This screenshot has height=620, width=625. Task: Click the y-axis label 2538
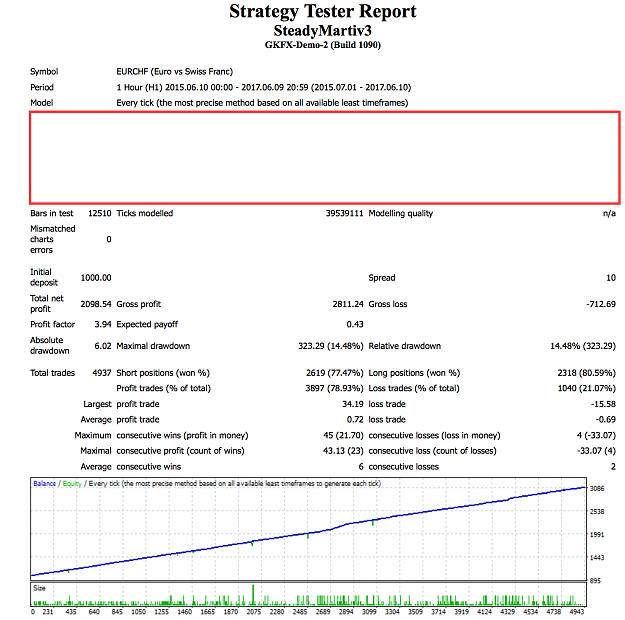[597, 512]
